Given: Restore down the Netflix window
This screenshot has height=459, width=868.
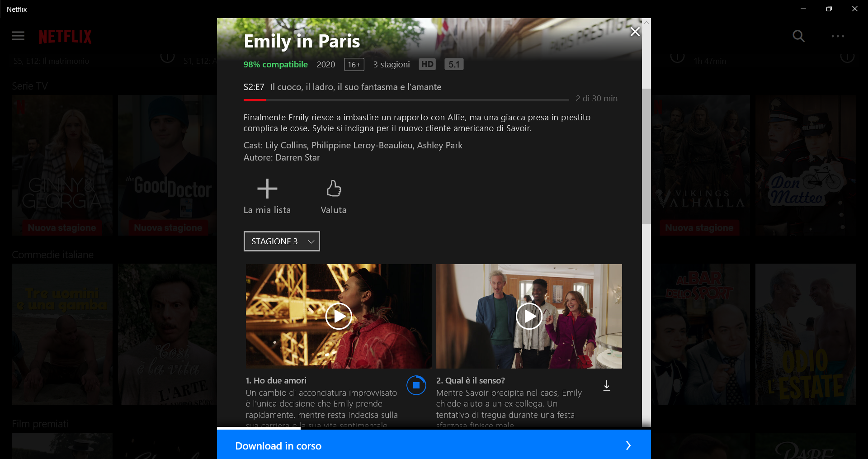Looking at the screenshot, I should coord(829,9).
